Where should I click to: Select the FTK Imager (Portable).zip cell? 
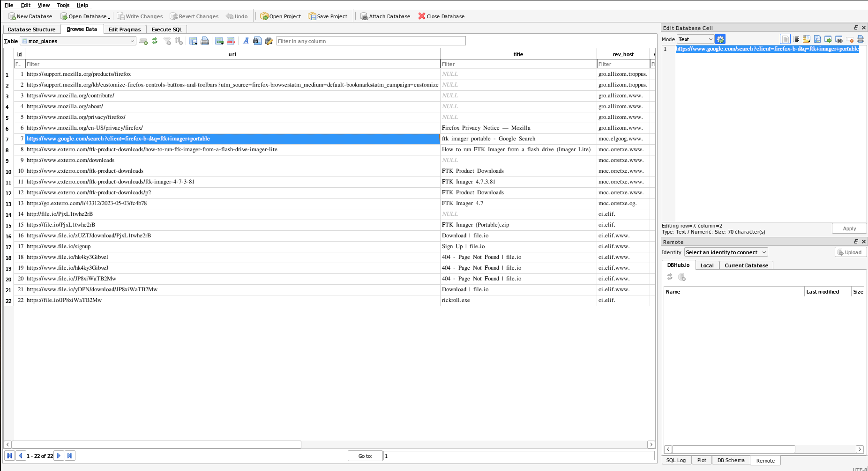point(518,225)
